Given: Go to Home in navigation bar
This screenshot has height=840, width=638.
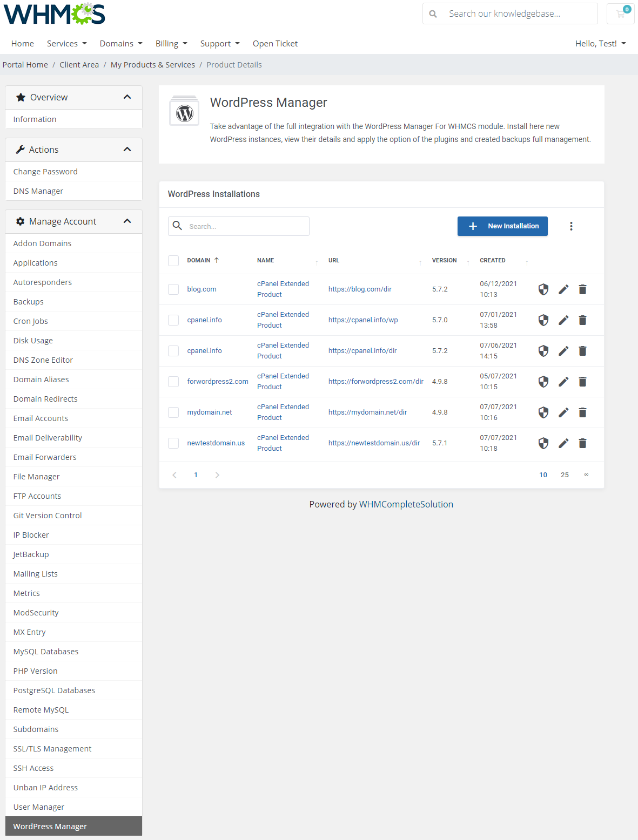Looking at the screenshot, I should pyautogui.click(x=23, y=44).
